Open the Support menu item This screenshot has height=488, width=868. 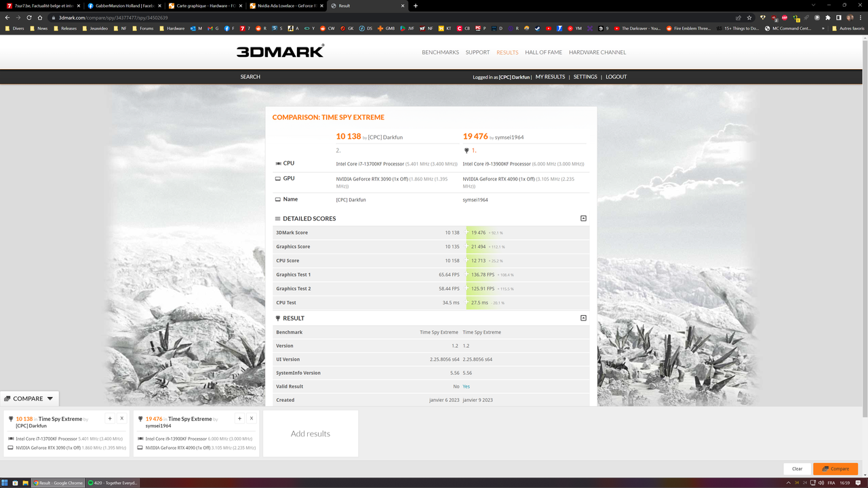coord(477,52)
